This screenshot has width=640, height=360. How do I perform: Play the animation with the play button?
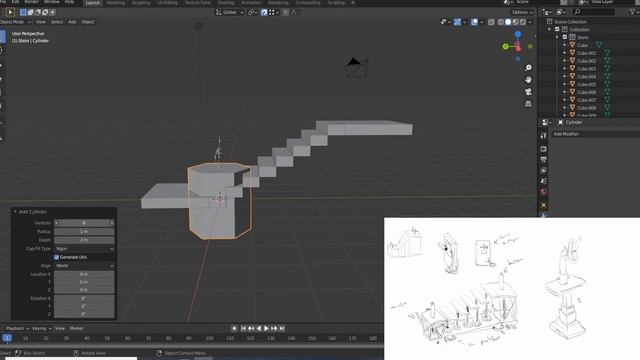tap(267, 329)
